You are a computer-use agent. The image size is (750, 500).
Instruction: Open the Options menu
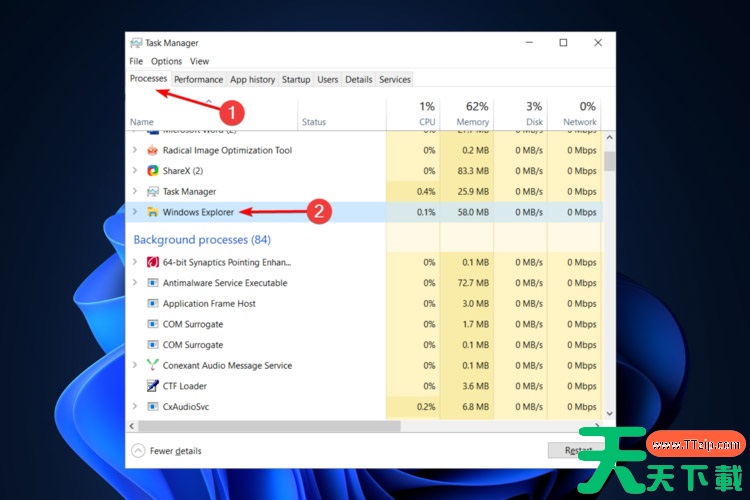point(166,61)
